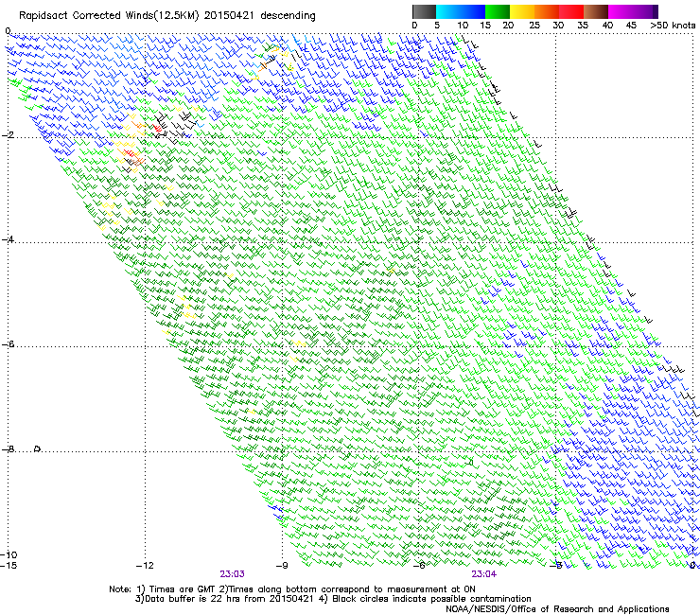The height and width of the screenshot is (615, 700).
Task: Click the '20150421' date in the title
Action: (x=229, y=16)
